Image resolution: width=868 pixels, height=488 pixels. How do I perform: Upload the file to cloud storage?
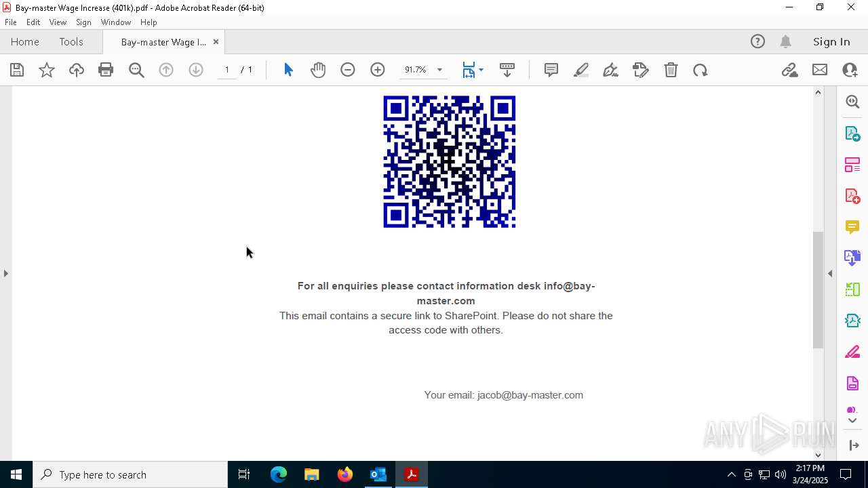tap(77, 70)
